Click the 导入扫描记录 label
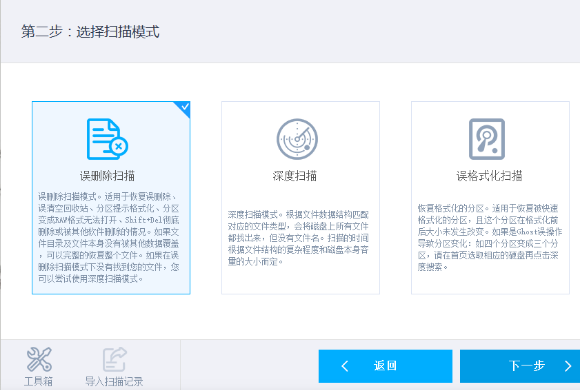Image resolution: width=580 pixels, height=390 pixels. 114,381
